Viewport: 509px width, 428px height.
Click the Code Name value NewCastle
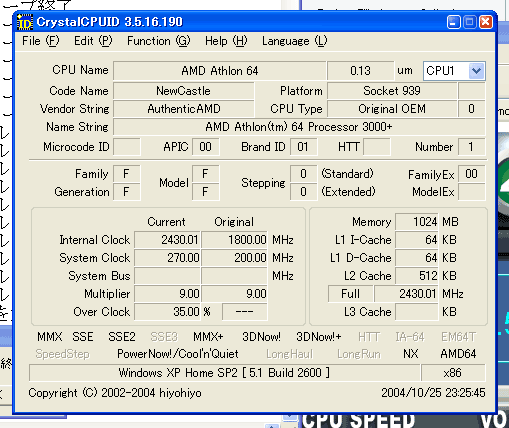pyautogui.click(x=183, y=91)
